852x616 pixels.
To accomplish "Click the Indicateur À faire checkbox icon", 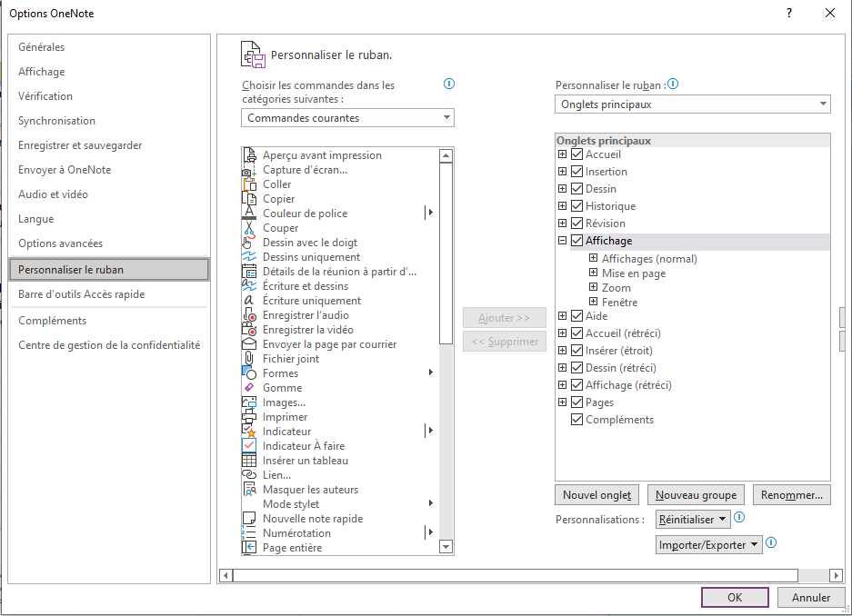I will [249, 445].
